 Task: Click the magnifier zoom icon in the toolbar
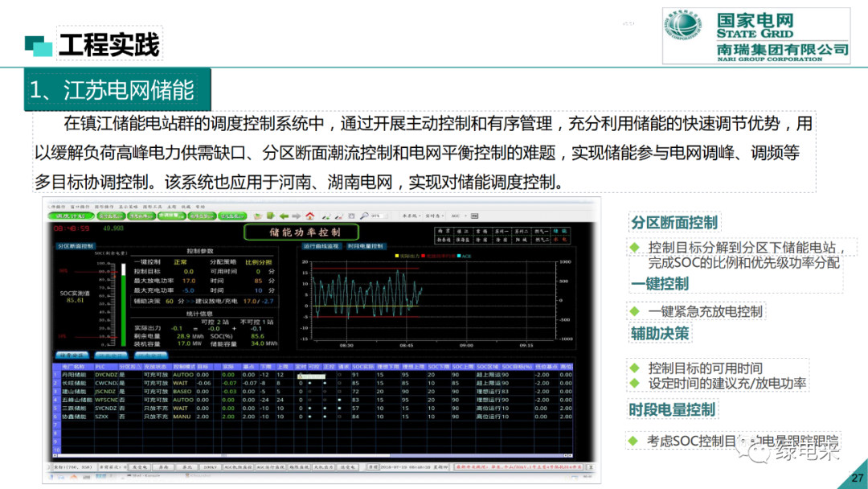click(364, 216)
